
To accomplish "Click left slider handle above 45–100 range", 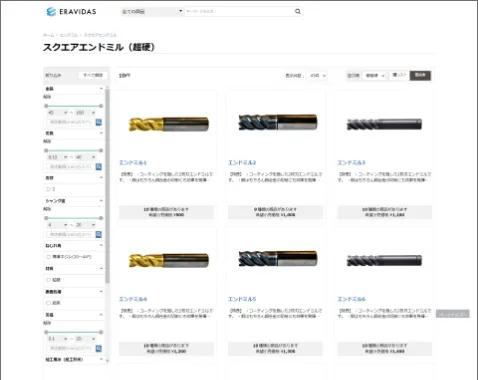I will [46, 106].
